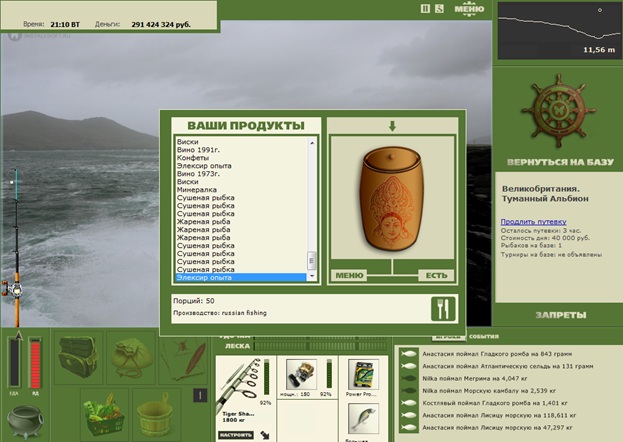Switch to the события tab
Viewport: 623px width, 442px height.
[x=484, y=336]
